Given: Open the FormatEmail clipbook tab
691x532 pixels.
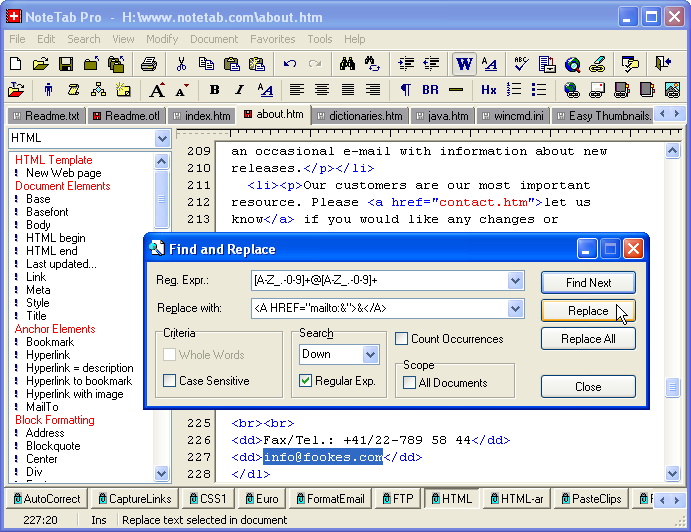Looking at the screenshot, I should point(331,499).
